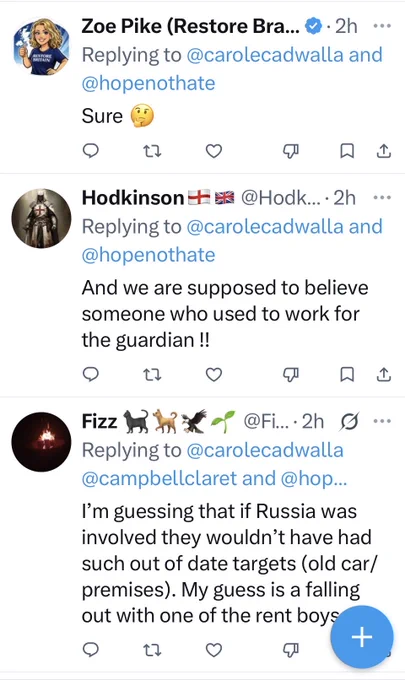Share Zoe Pike's reply
This screenshot has width=405, height=680.
(x=384, y=151)
